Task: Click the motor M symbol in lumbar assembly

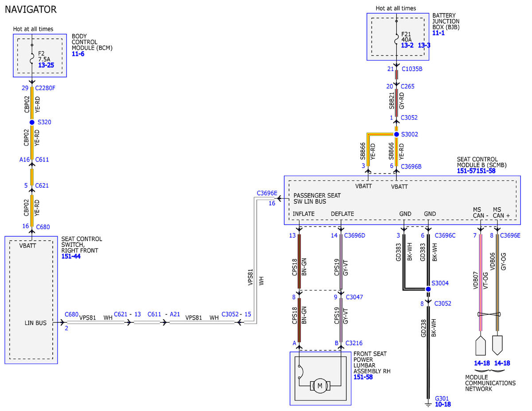Action: point(319,386)
